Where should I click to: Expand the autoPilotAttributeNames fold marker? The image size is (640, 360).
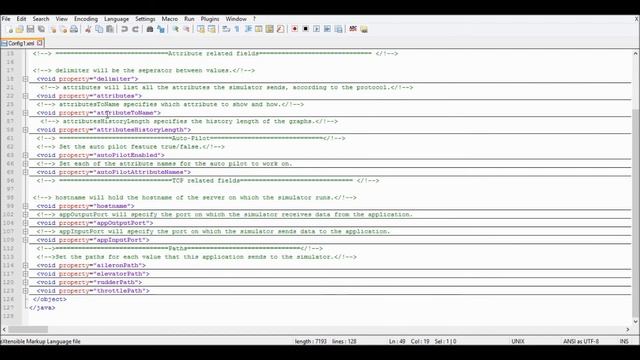click(25, 172)
